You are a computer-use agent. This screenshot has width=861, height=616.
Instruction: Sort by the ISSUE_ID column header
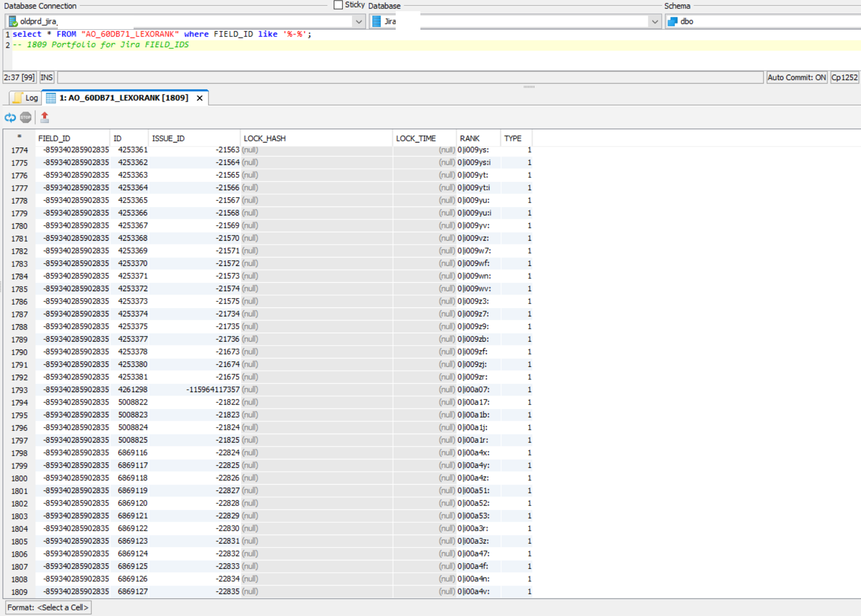click(x=168, y=139)
